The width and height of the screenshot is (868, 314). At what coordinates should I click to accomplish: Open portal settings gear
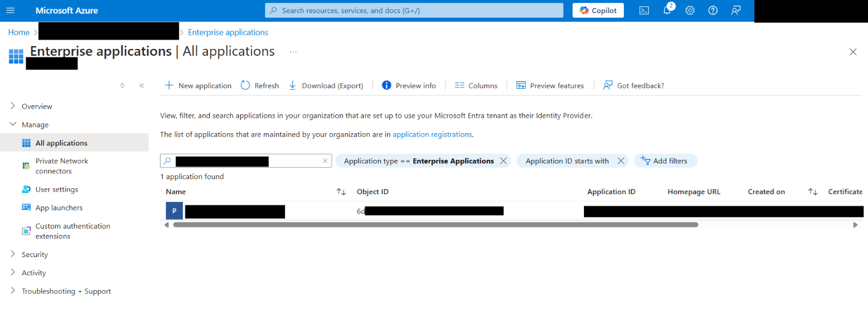tap(690, 11)
